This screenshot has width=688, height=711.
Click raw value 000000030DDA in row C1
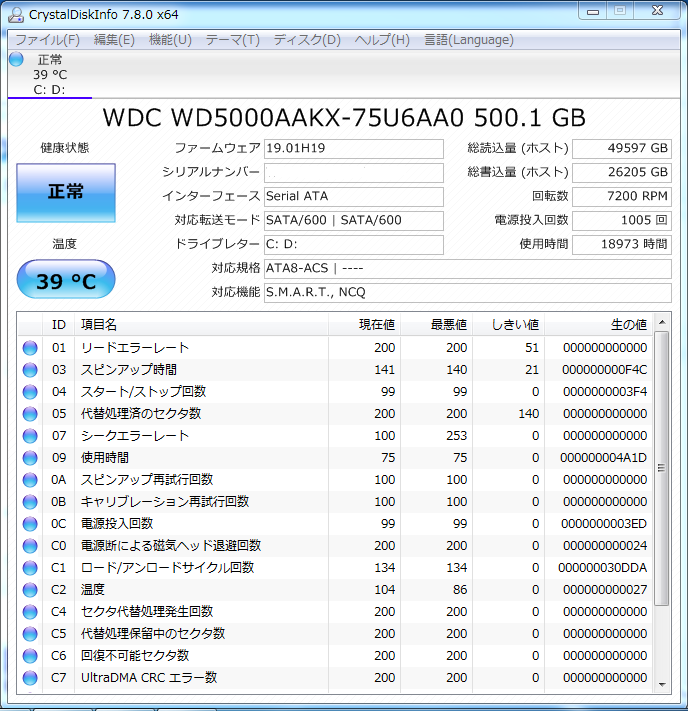(x=602, y=568)
